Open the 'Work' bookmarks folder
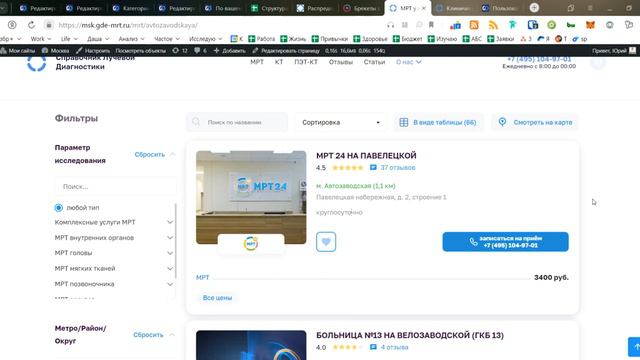 [41, 39]
